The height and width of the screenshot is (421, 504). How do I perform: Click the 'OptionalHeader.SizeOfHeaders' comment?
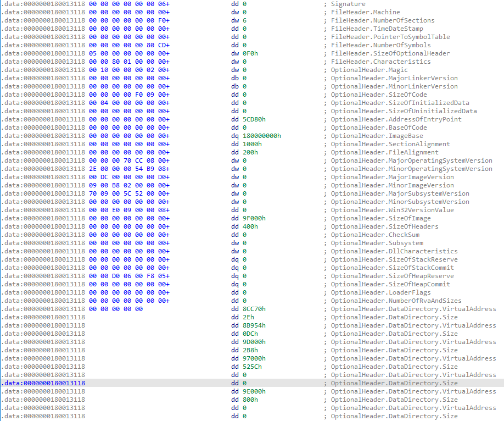point(385,226)
